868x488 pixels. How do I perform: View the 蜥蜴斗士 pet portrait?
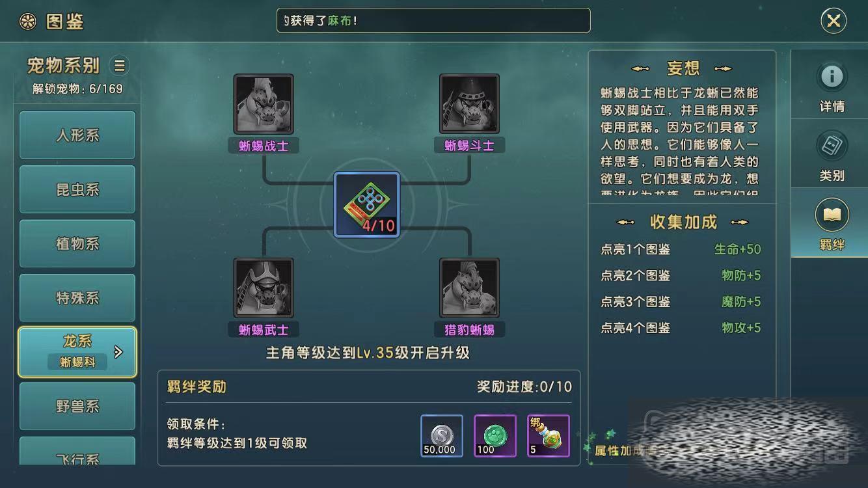coord(469,104)
